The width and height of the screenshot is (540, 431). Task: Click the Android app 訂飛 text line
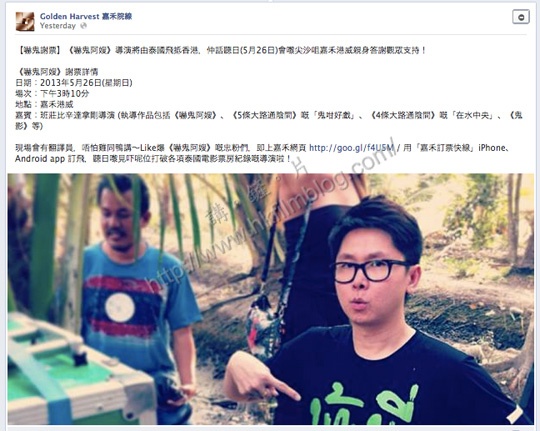tap(153, 159)
